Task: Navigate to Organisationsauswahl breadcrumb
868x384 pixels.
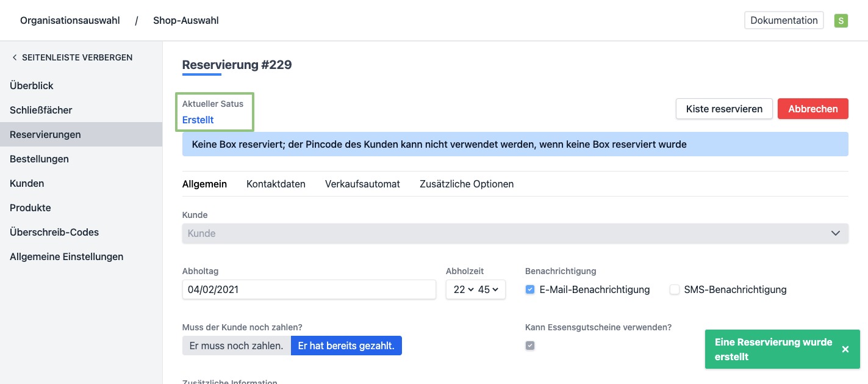Action: click(70, 20)
